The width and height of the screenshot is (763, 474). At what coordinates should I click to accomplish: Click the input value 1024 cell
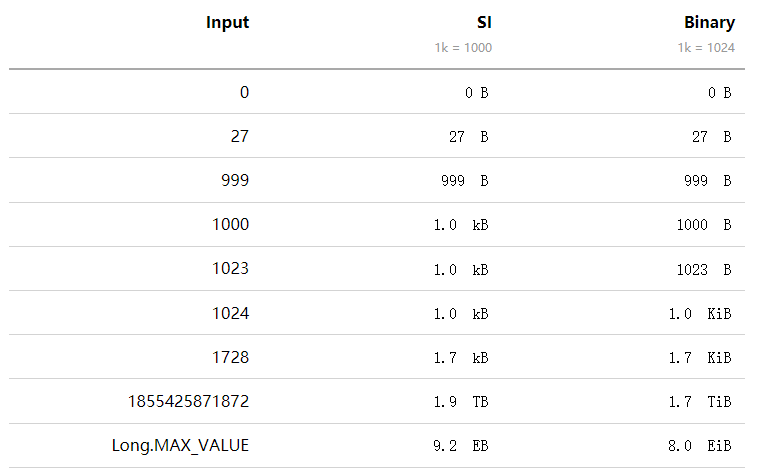pos(231,313)
